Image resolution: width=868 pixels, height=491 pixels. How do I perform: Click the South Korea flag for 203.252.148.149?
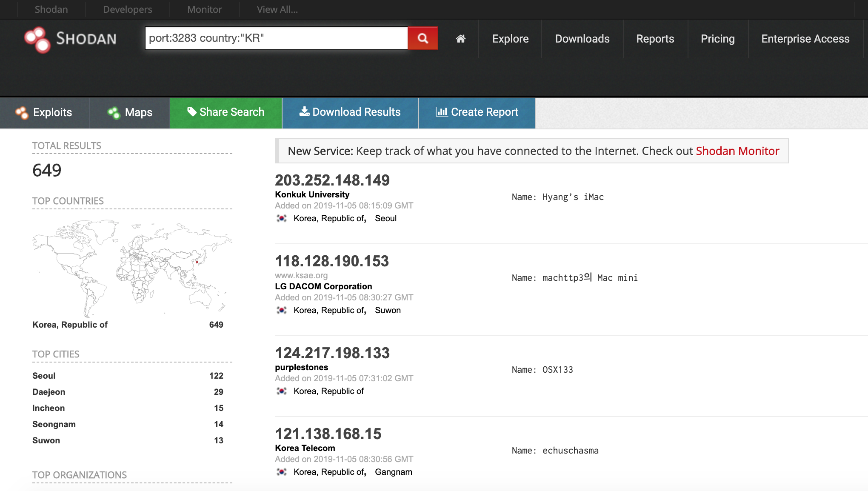coord(281,218)
